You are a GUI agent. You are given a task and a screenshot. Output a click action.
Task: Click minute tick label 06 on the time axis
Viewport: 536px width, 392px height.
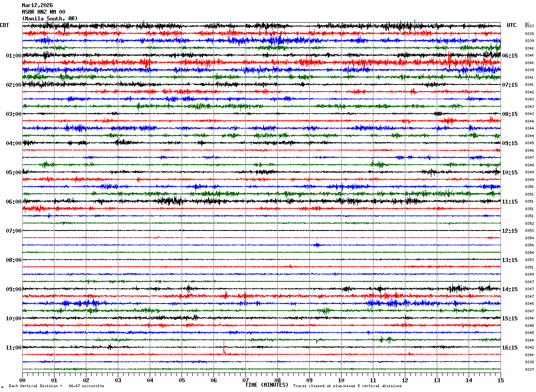coord(214,380)
